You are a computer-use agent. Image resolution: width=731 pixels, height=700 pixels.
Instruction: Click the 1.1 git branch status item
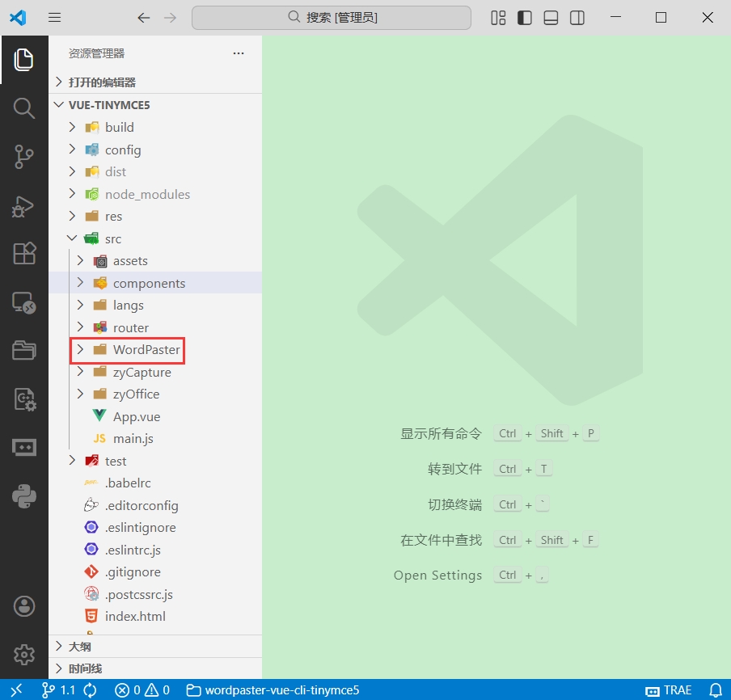coord(59,689)
